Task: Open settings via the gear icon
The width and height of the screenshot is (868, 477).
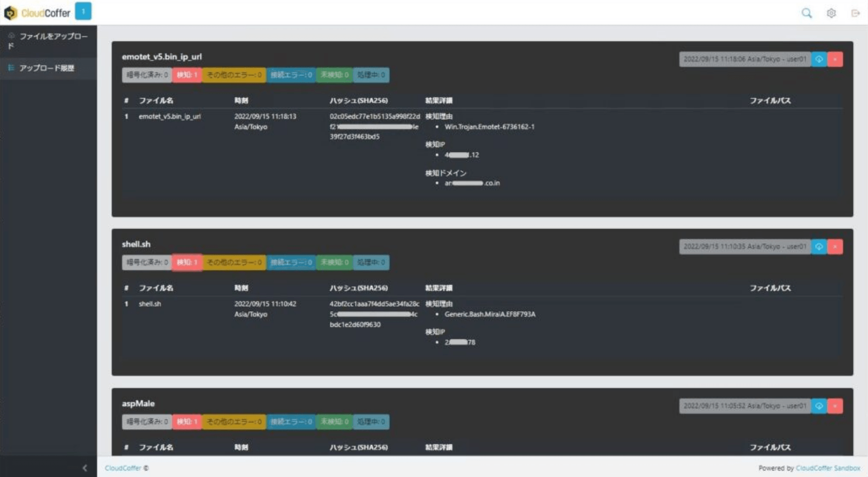Action: 831,13
